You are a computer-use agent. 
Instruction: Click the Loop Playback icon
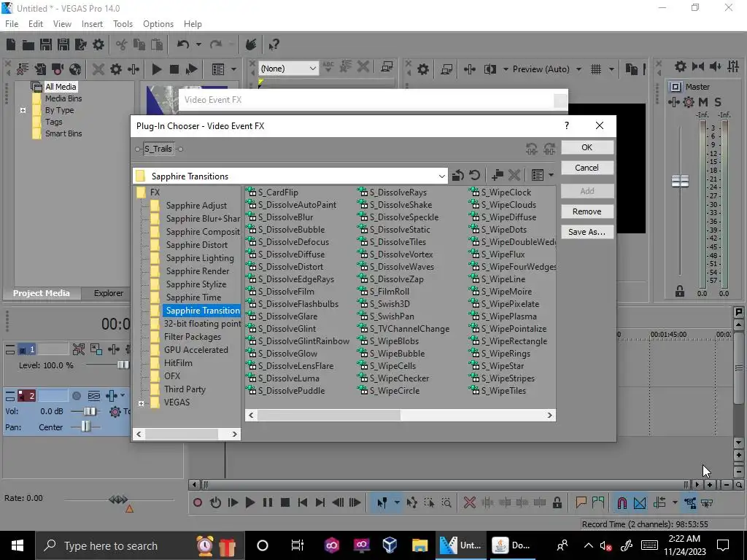215,502
